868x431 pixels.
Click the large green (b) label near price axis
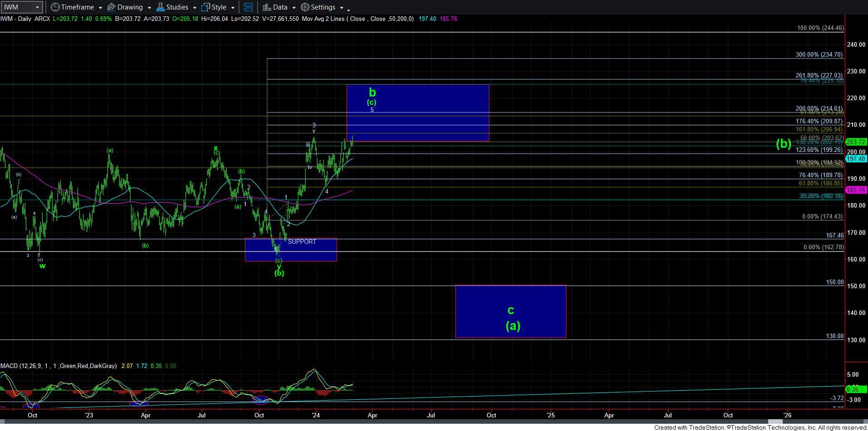[x=784, y=144]
